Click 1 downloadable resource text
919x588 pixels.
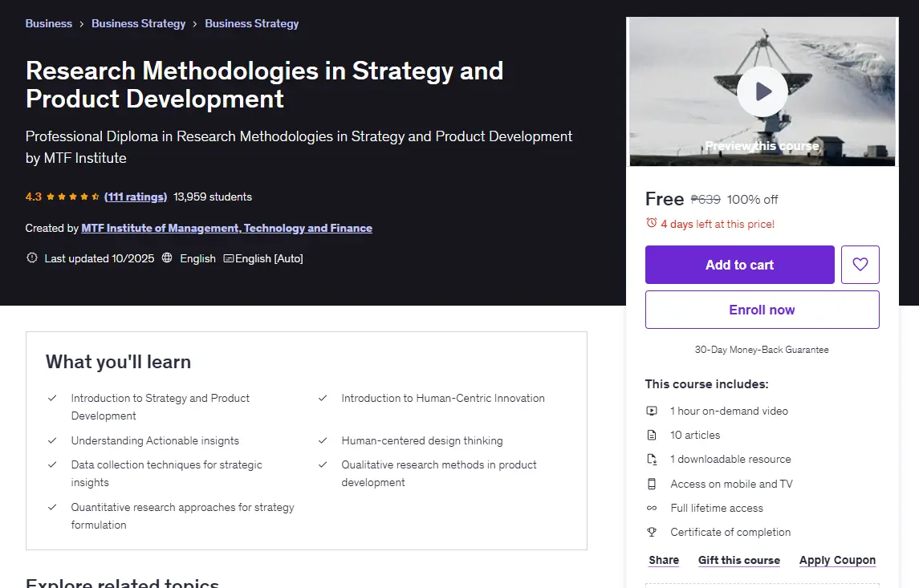click(731, 459)
